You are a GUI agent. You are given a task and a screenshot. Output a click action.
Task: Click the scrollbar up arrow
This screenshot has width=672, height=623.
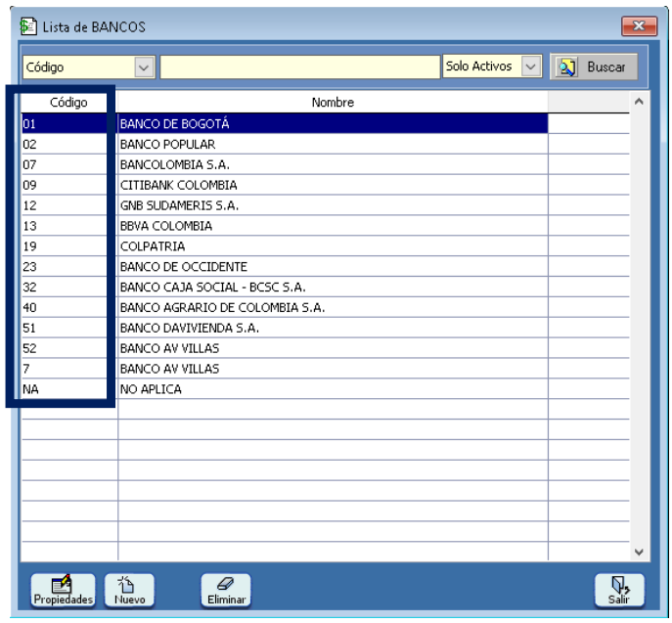[639, 102]
